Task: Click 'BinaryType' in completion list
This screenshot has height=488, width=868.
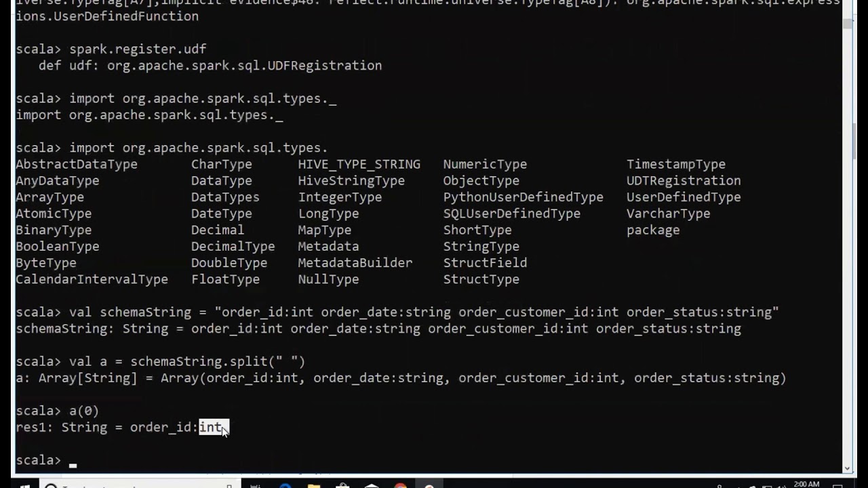Action: click(54, 230)
